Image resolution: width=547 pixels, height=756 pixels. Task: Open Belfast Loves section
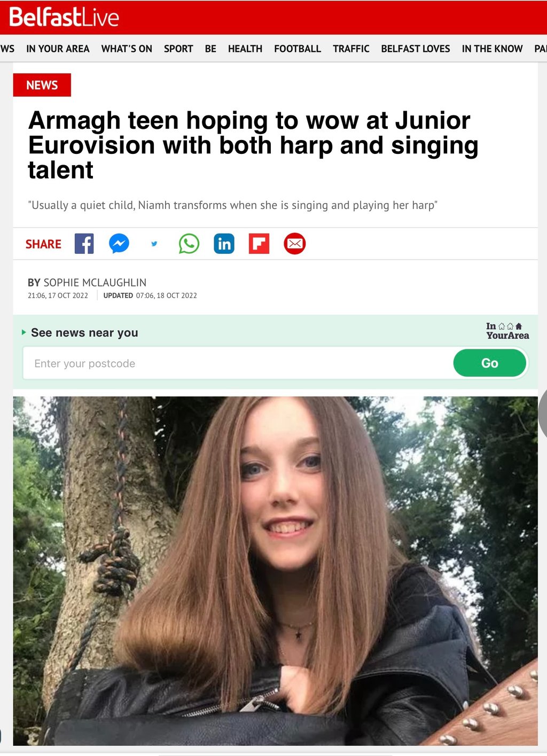pos(416,49)
